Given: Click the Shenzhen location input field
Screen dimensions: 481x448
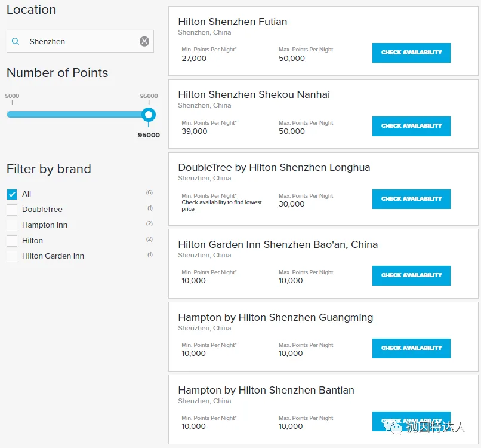Looking at the screenshot, I should 80,41.
